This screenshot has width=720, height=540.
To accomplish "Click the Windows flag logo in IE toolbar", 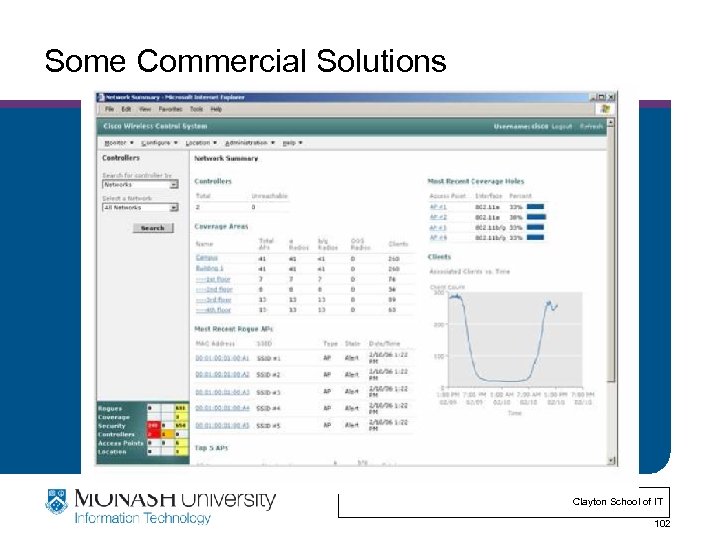I will point(605,109).
